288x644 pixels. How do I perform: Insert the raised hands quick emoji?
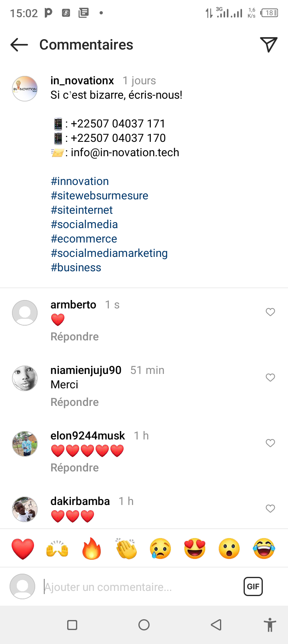[x=57, y=549]
